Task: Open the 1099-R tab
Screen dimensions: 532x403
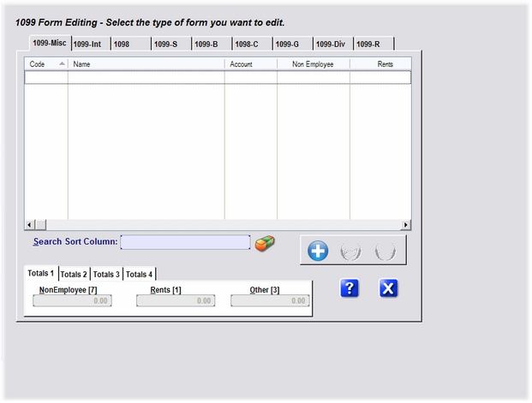Action: click(374, 44)
